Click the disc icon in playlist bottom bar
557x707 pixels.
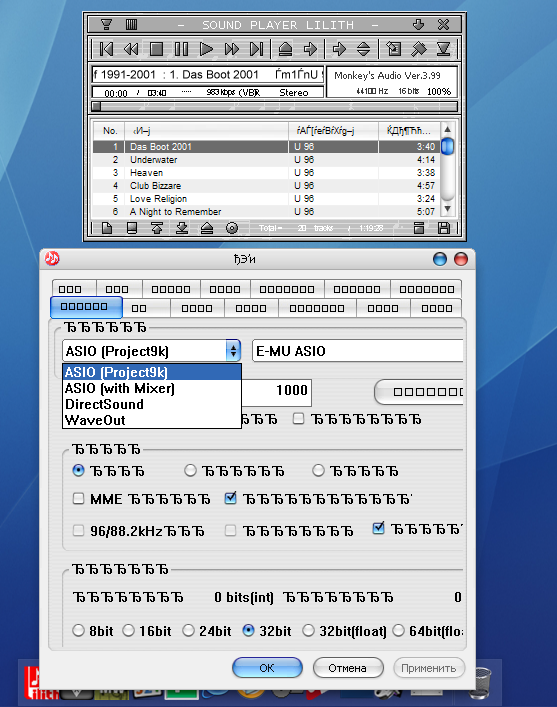coord(232,228)
